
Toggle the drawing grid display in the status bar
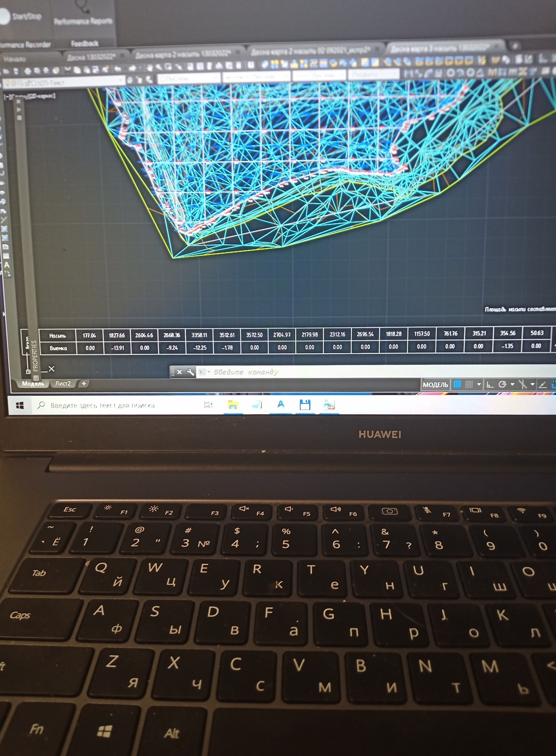click(x=457, y=384)
